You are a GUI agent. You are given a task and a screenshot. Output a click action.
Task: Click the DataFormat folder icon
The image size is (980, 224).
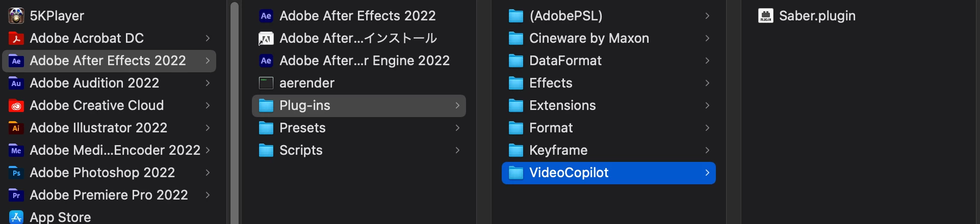[516, 61]
